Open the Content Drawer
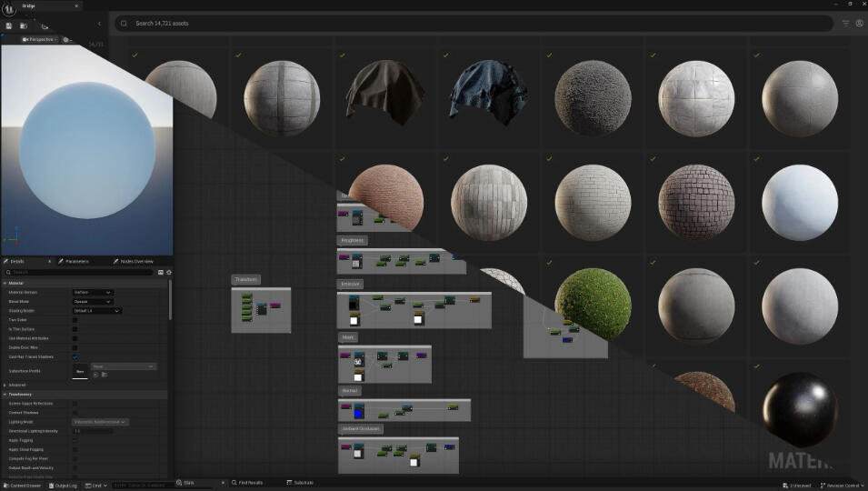The image size is (868, 491). (22, 486)
